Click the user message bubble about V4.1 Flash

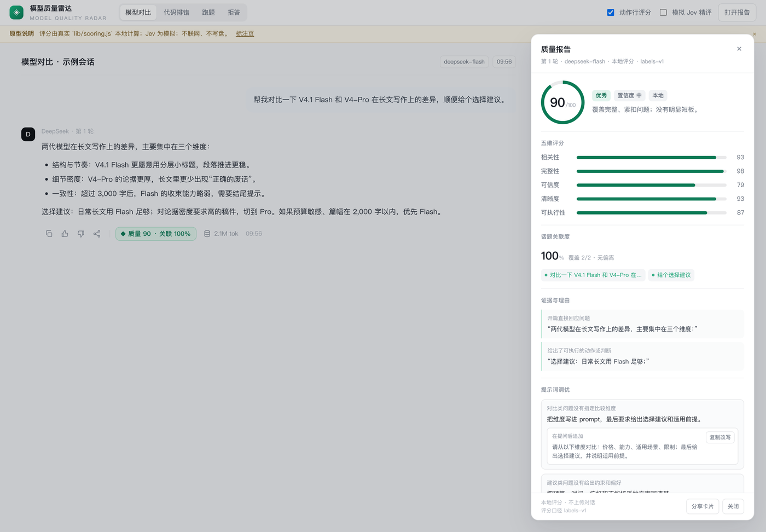pyautogui.click(x=381, y=100)
